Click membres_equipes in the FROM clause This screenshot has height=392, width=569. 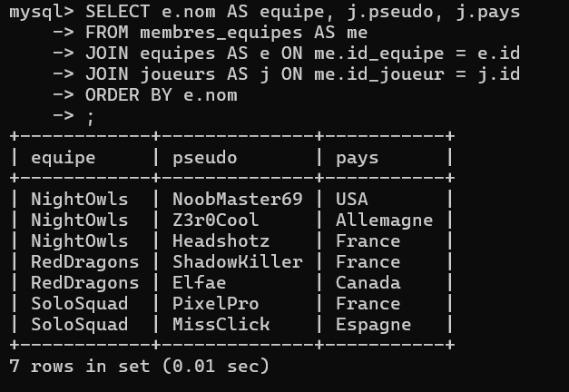pos(221,33)
